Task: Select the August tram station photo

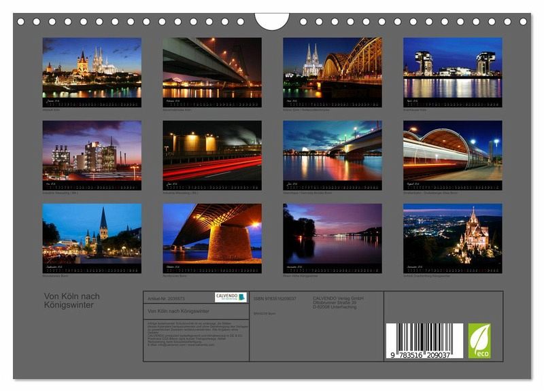Action: click(x=452, y=152)
